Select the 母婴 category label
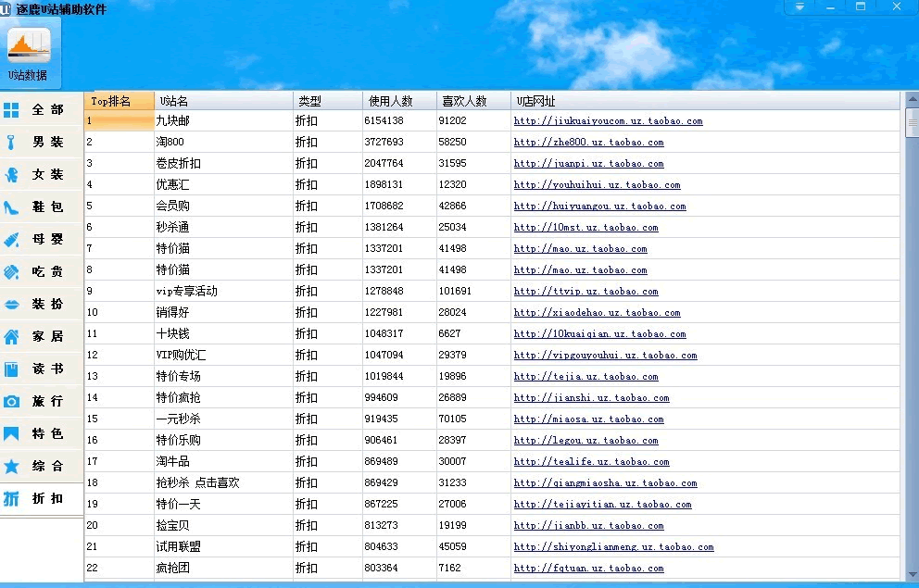This screenshot has height=588, width=919. click(x=47, y=239)
